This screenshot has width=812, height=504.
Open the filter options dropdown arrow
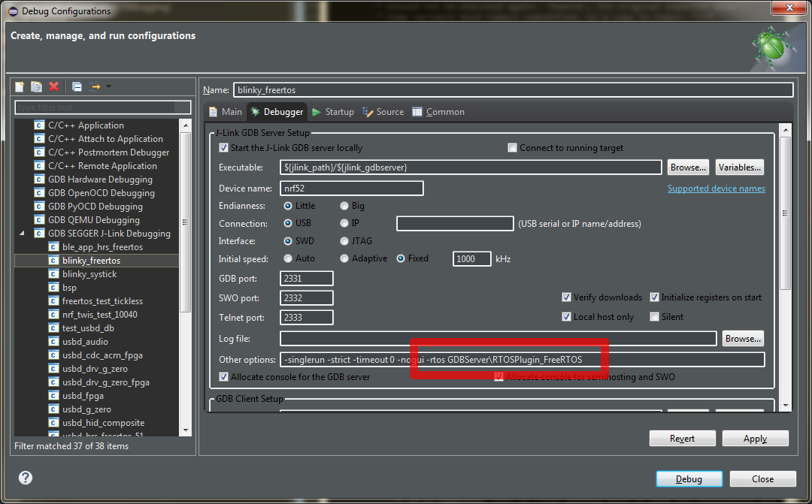[108, 86]
